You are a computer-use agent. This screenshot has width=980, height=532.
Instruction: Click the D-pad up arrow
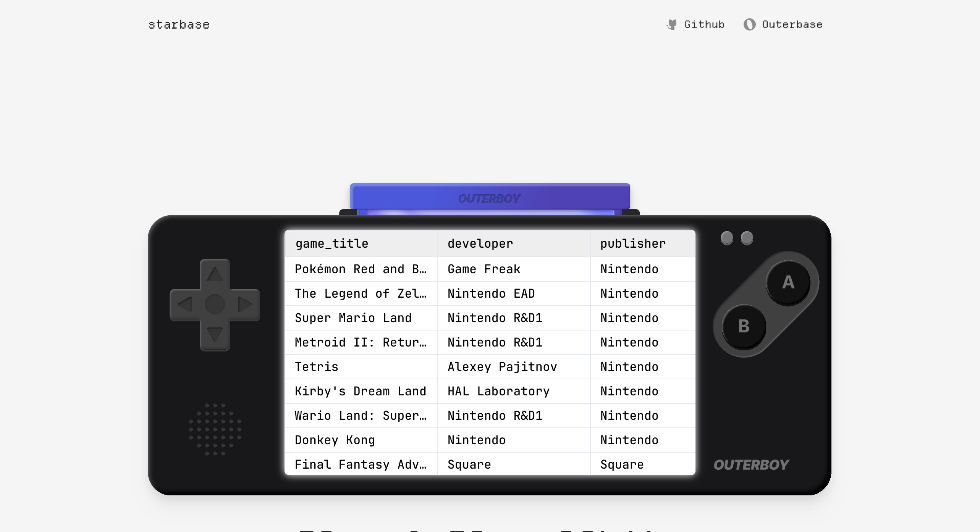tap(215, 274)
